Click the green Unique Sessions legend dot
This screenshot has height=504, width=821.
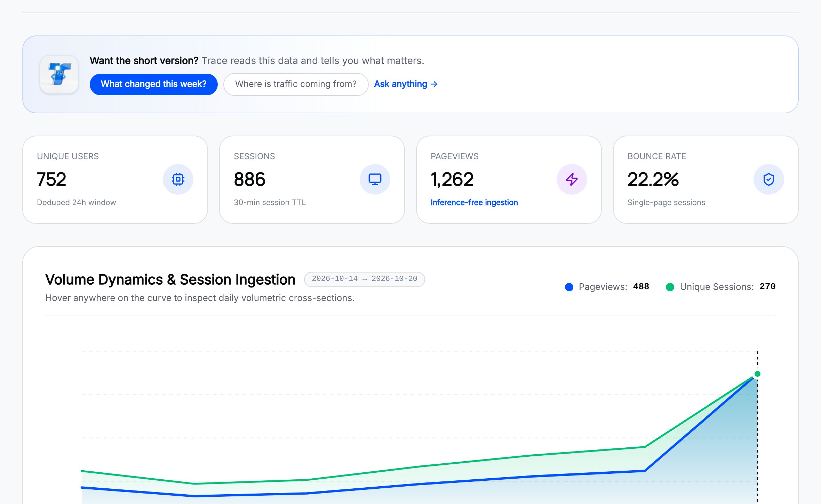670,287
